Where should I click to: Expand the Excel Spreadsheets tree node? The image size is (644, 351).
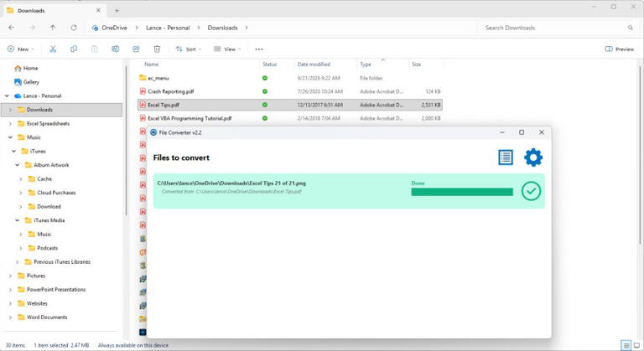point(10,124)
